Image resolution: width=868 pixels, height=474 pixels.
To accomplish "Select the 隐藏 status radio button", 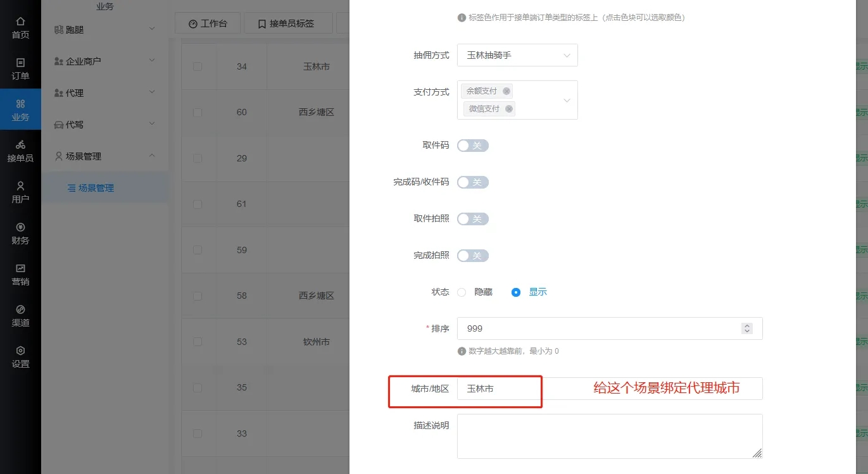I will click(x=462, y=292).
